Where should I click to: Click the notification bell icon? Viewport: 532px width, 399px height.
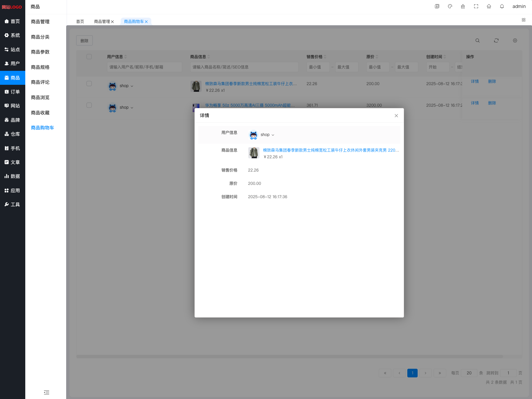pyautogui.click(x=502, y=6)
